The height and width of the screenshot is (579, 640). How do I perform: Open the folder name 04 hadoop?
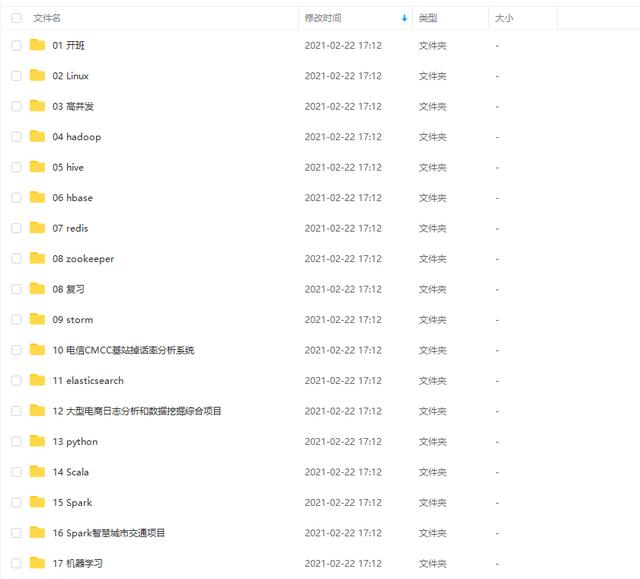click(x=77, y=137)
